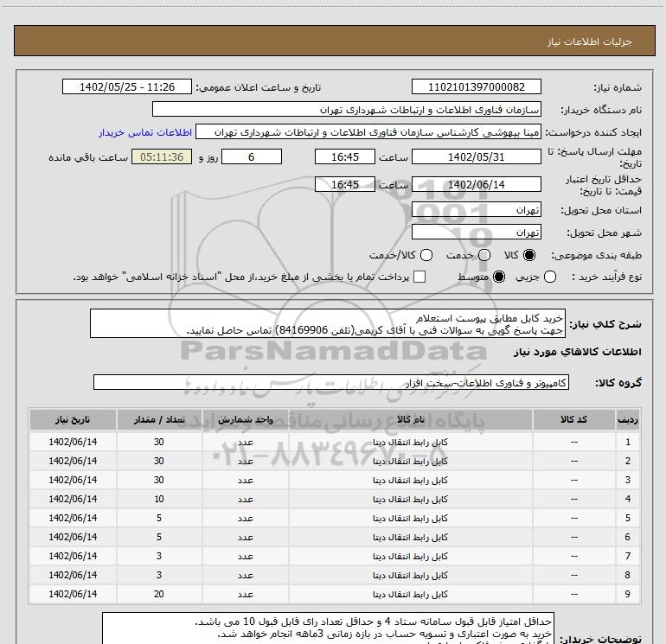This screenshot has width=666, height=644.
Task: Select the خدمت radio button
Action: click(484, 255)
